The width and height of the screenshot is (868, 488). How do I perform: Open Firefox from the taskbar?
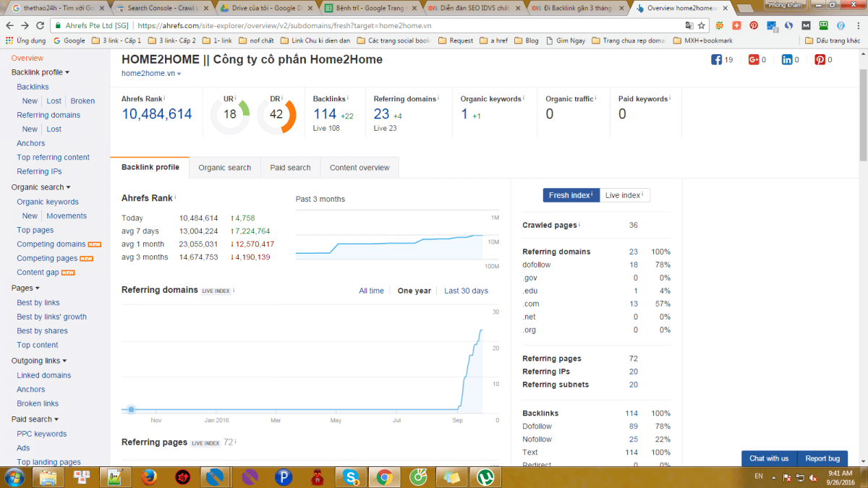point(149,477)
